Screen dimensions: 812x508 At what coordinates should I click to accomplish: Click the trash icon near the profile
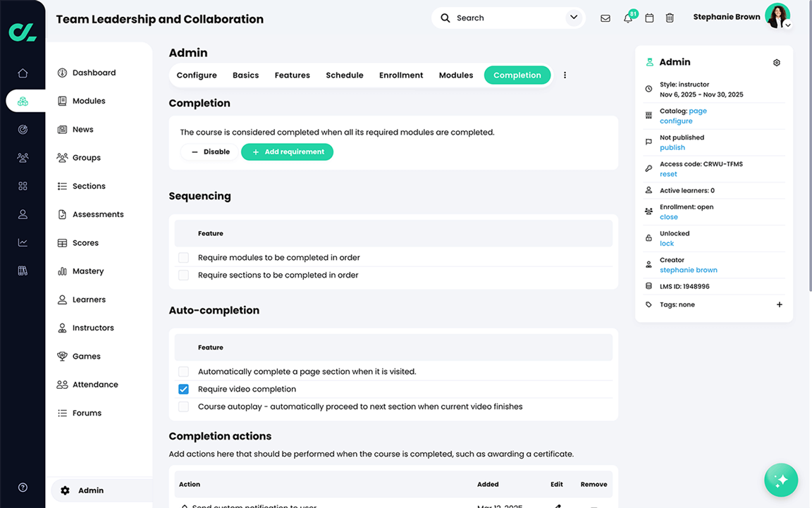click(670, 18)
